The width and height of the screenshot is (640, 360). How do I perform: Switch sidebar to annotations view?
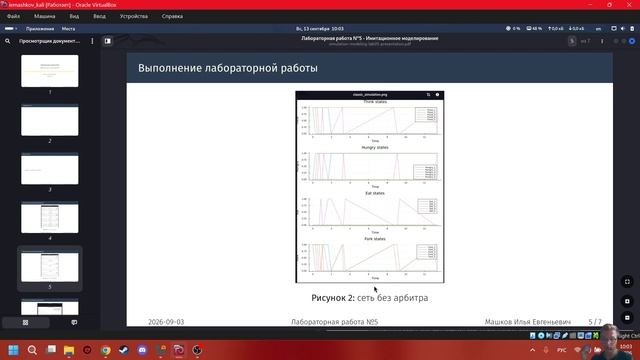pyautogui.click(x=74, y=322)
